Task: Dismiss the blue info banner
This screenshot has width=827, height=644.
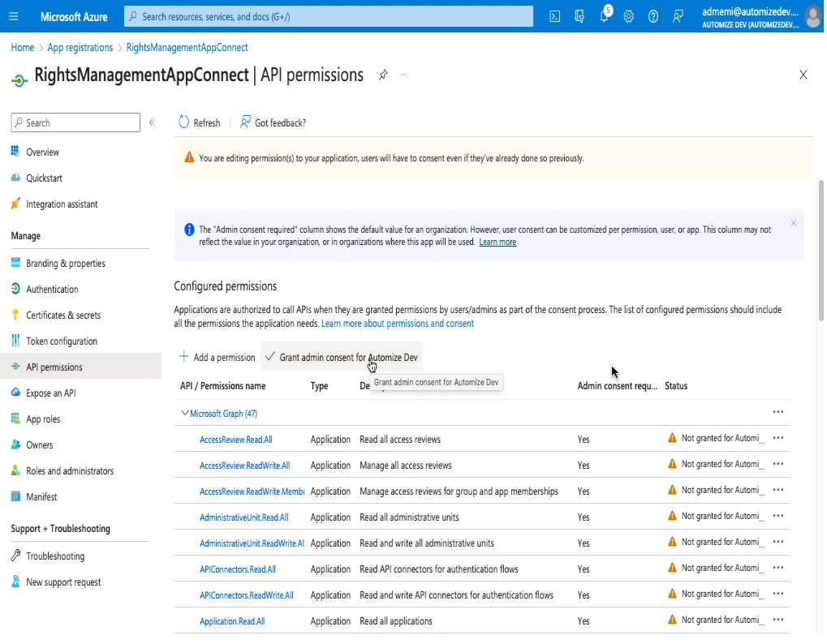Action: 793,223
